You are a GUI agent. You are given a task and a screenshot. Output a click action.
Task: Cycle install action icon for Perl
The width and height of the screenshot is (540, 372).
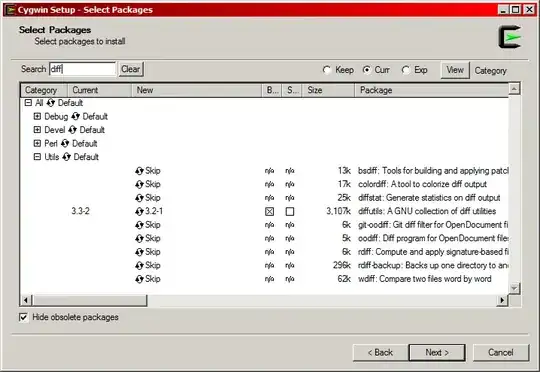coord(65,143)
